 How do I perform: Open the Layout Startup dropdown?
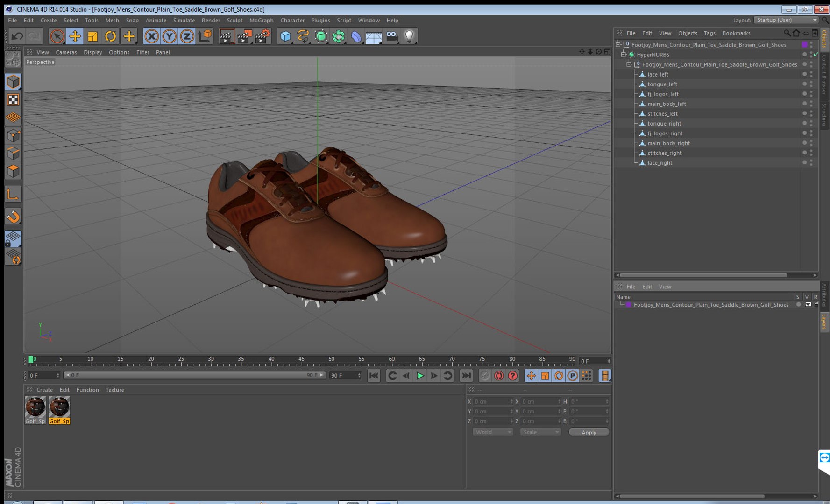click(x=787, y=20)
